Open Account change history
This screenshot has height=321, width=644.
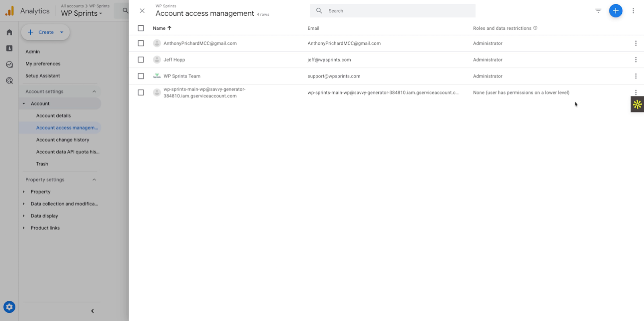tap(63, 140)
